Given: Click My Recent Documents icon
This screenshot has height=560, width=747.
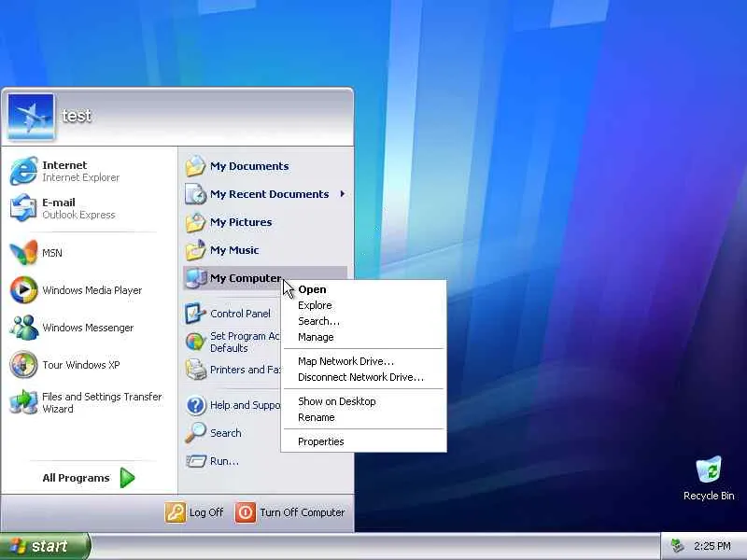Looking at the screenshot, I should point(195,194).
